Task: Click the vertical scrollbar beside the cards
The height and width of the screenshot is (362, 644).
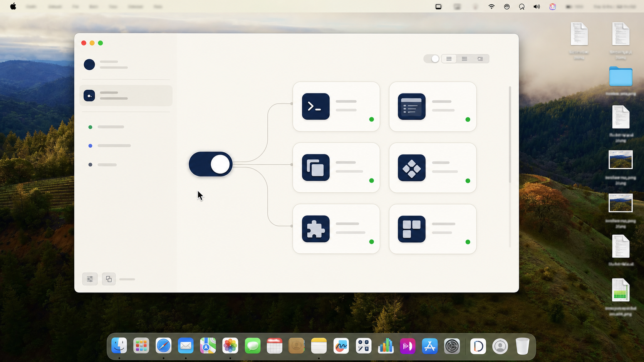Action: [x=510, y=135]
